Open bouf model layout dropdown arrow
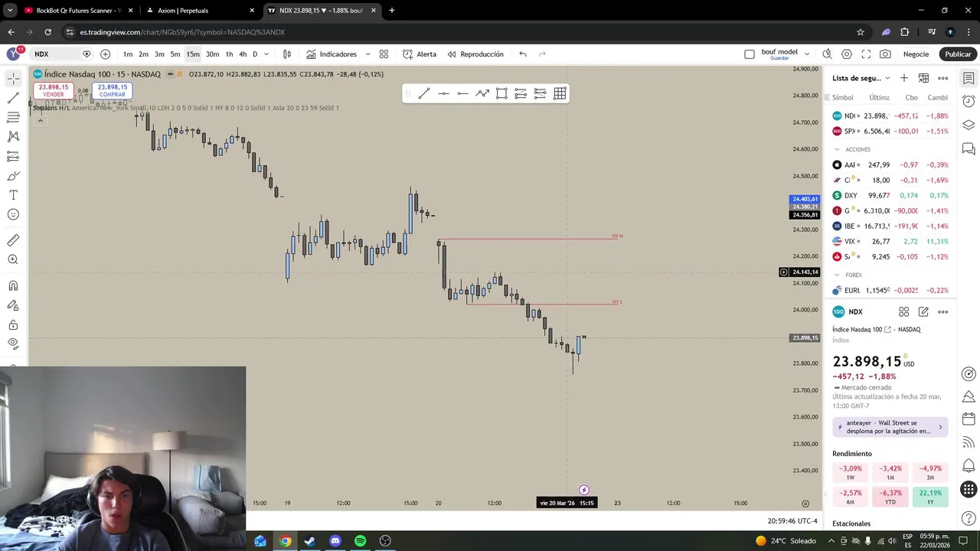Image resolution: width=980 pixels, height=551 pixels. [807, 54]
